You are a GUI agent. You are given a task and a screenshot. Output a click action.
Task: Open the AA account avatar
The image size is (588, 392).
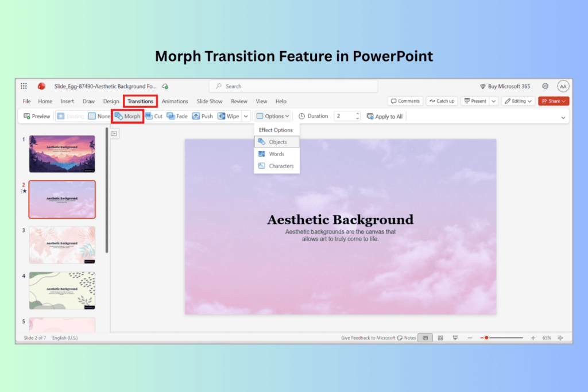click(x=563, y=86)
